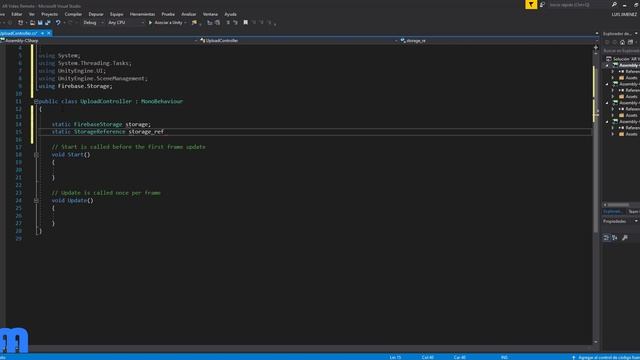Viewport: 640px width, 360px height.
Task: Click Agregar al control de código fuente
Action: [606, 357]
